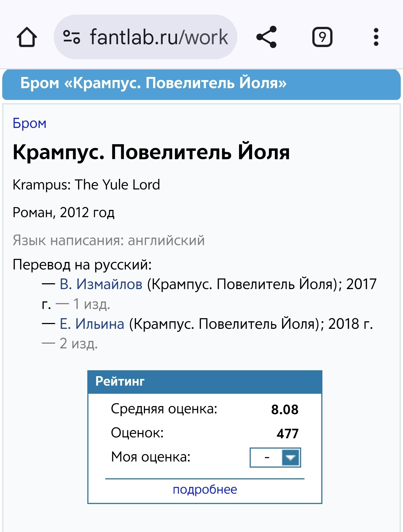The image size is (403, 532).
Task: Tap the share icon
Action: (266, 37)
